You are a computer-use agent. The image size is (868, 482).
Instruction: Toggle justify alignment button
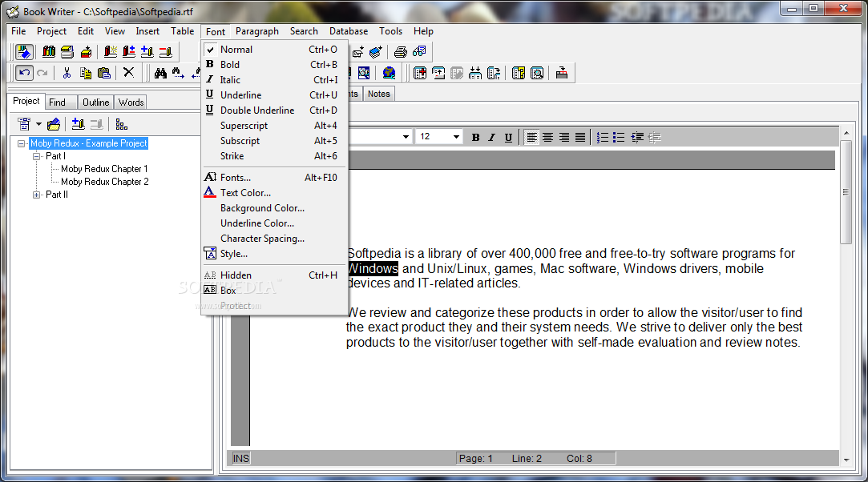(580, 137)
